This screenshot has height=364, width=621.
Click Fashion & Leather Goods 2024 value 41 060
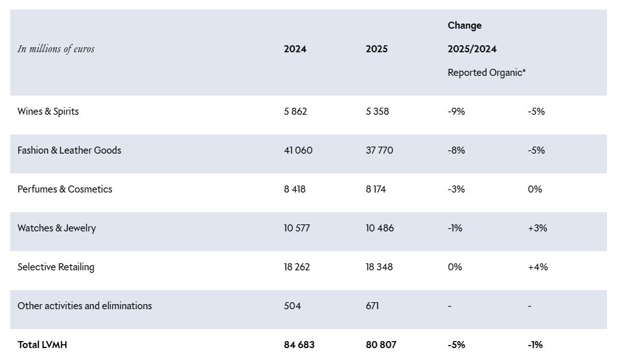pyautogui.click(x=298, y=150)
